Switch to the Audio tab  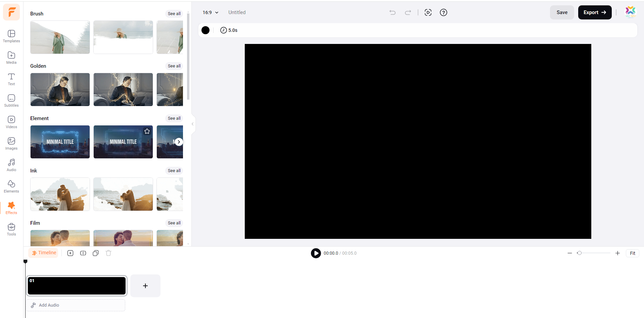[11, 165]
